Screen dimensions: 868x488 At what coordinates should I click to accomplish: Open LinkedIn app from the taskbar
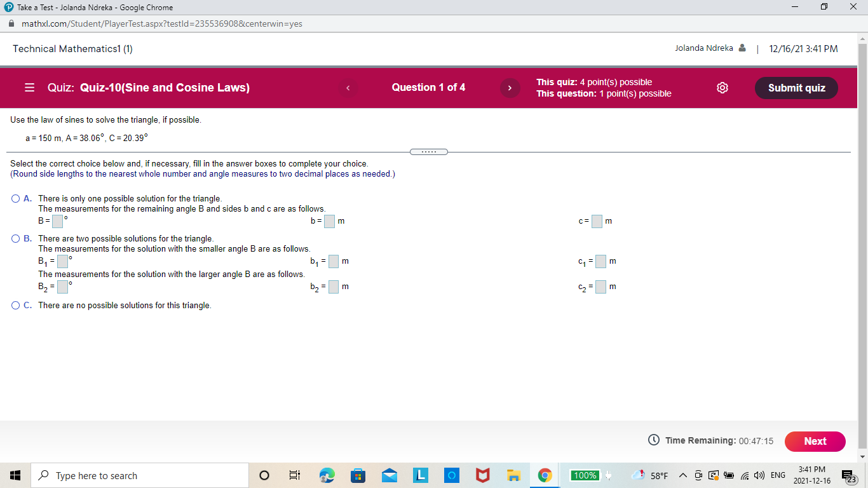(420, 475)
